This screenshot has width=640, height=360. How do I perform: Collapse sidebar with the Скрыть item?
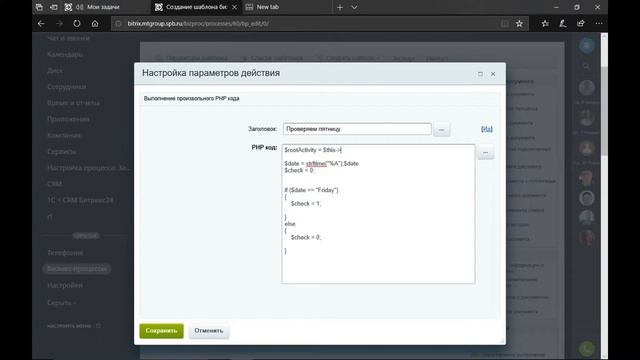click(61, 303)
